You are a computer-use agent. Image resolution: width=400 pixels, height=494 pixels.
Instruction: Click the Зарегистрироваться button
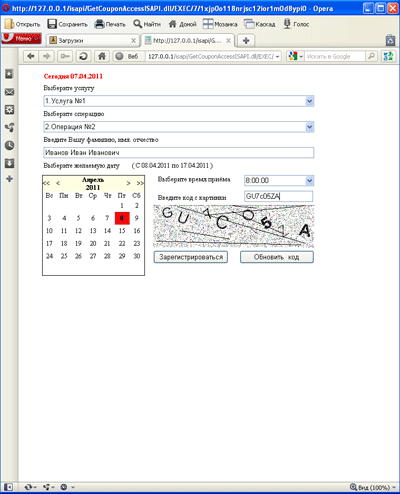(x=191, y=257)
